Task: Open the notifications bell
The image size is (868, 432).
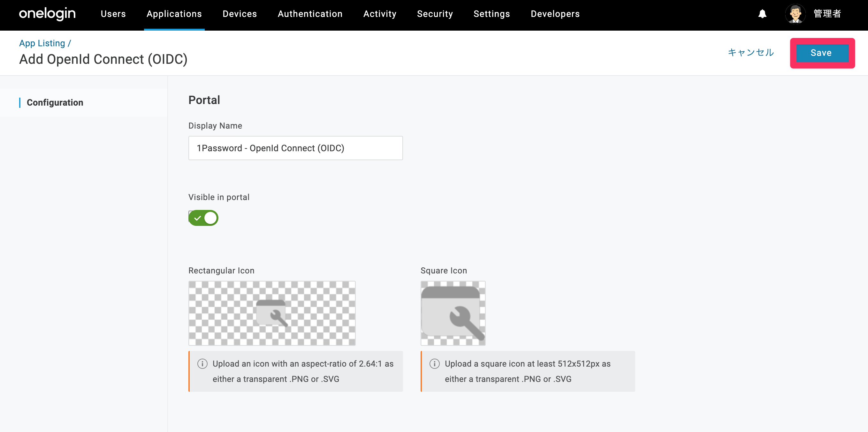Action: tap(762, 14)
